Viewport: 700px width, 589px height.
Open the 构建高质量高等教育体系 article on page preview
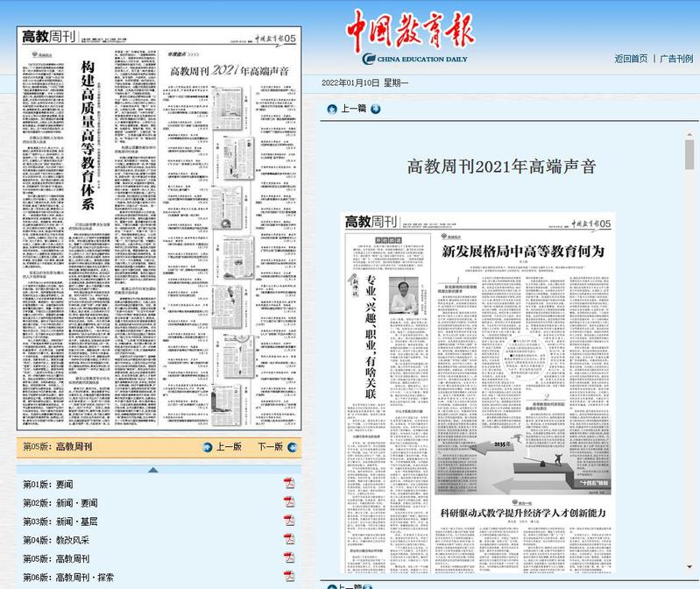pos(88,136)
